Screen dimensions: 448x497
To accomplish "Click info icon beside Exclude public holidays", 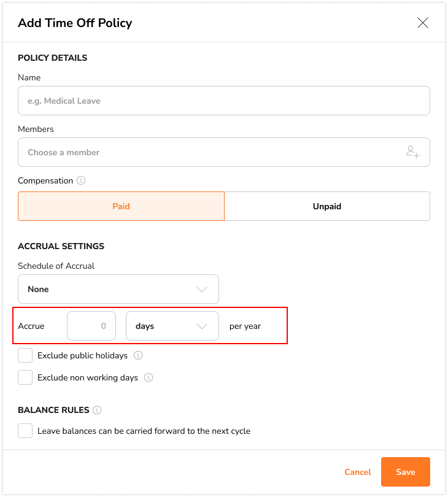I will click(x=138, y=355).
